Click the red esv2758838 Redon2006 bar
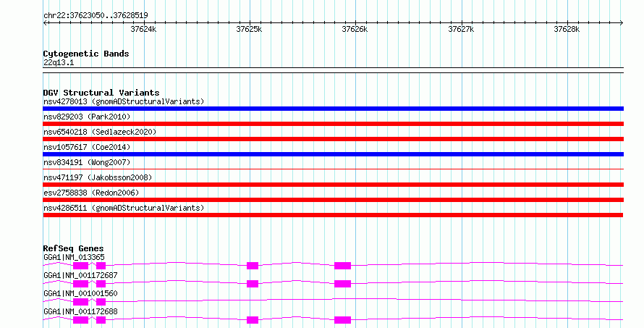The width and height of the screenshot is (644, 328). coord(333,200)
